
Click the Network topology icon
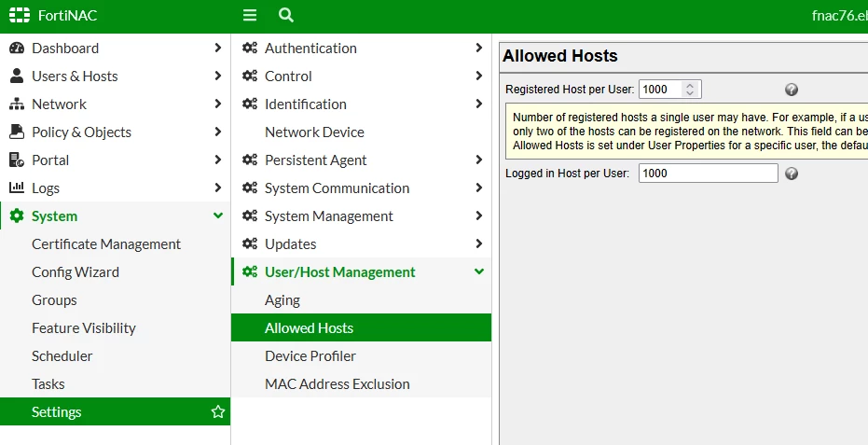tap(17, 104)
